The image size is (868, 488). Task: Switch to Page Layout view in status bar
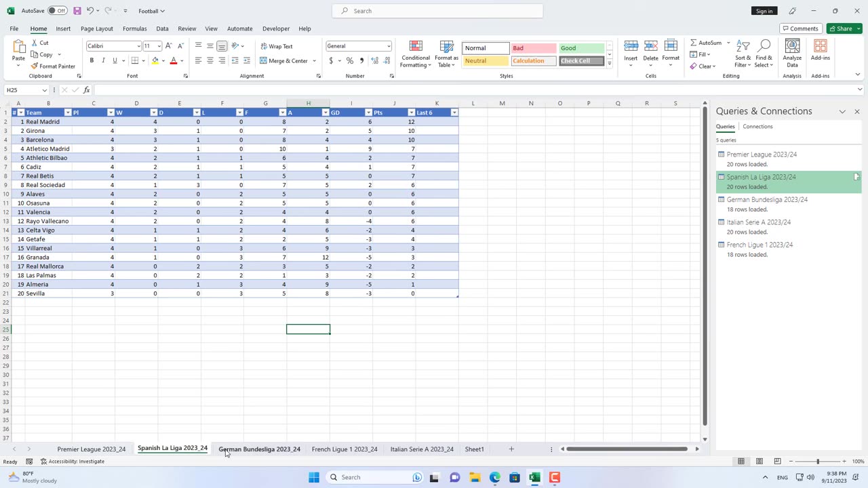[759, 462]
